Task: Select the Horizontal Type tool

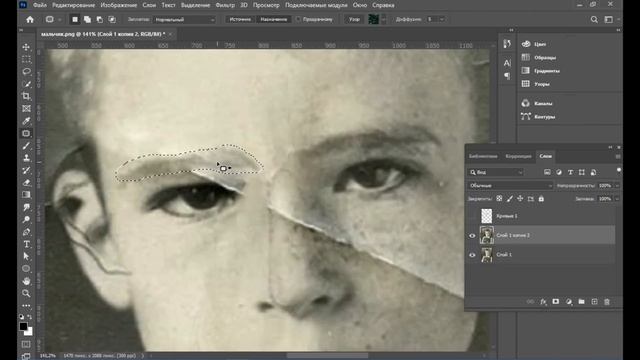Action: pos(26,244)
